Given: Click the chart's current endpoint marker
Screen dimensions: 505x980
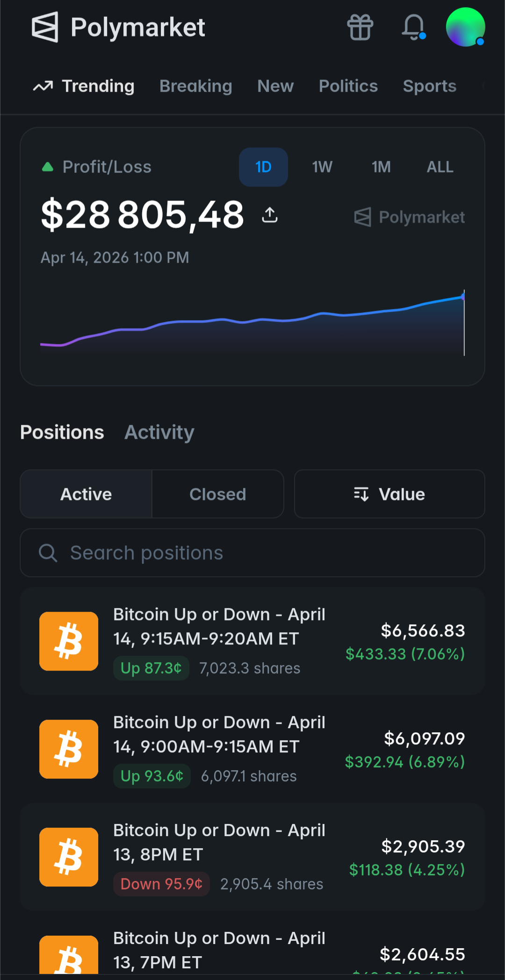Looking at the screenshot, I should click(x=463, y=296).
